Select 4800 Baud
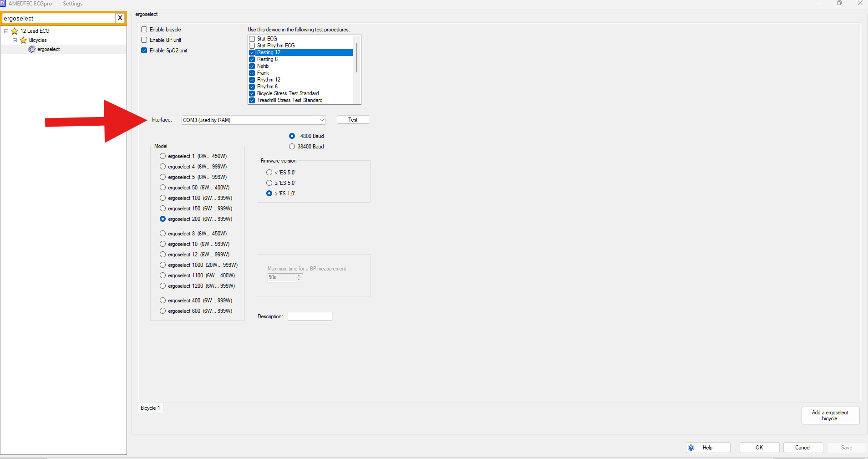Viewport: 868px width, 459px height. (x=292, y=136)
